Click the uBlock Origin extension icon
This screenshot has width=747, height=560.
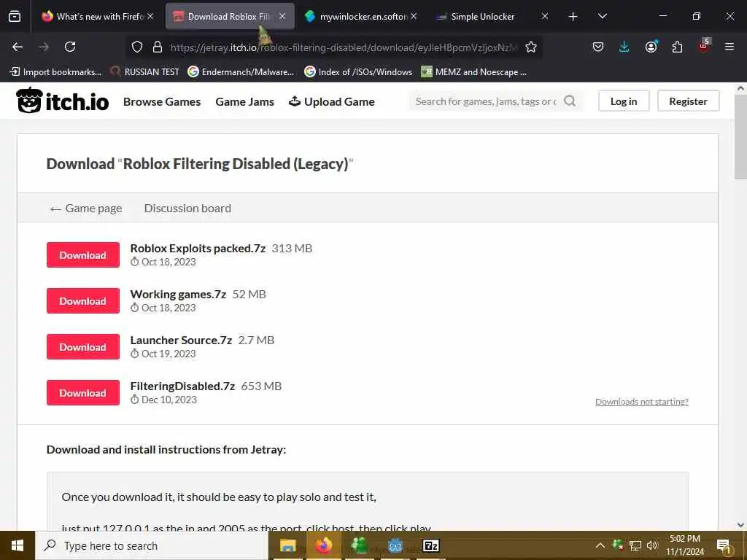tap(704, 46)
